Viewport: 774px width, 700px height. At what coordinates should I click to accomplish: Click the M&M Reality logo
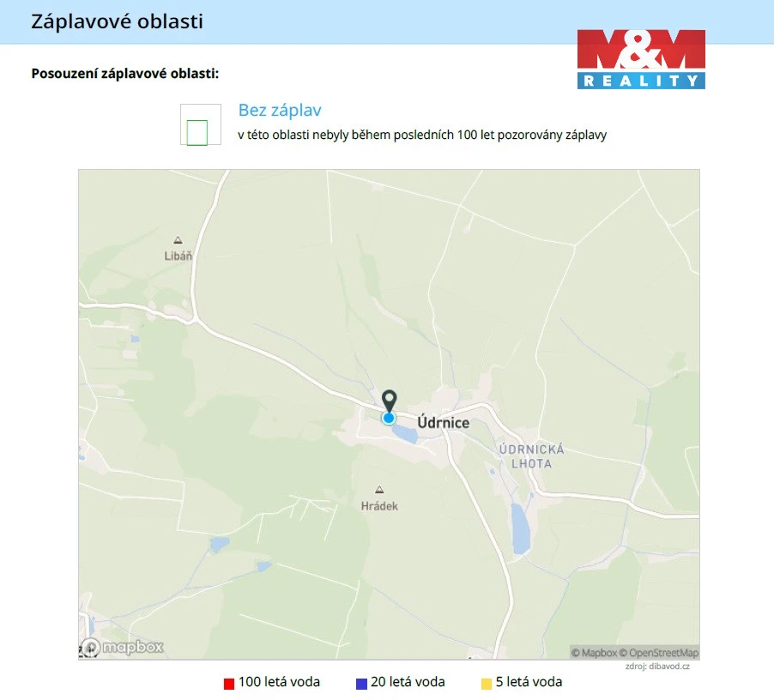click(x=641, y=59)
